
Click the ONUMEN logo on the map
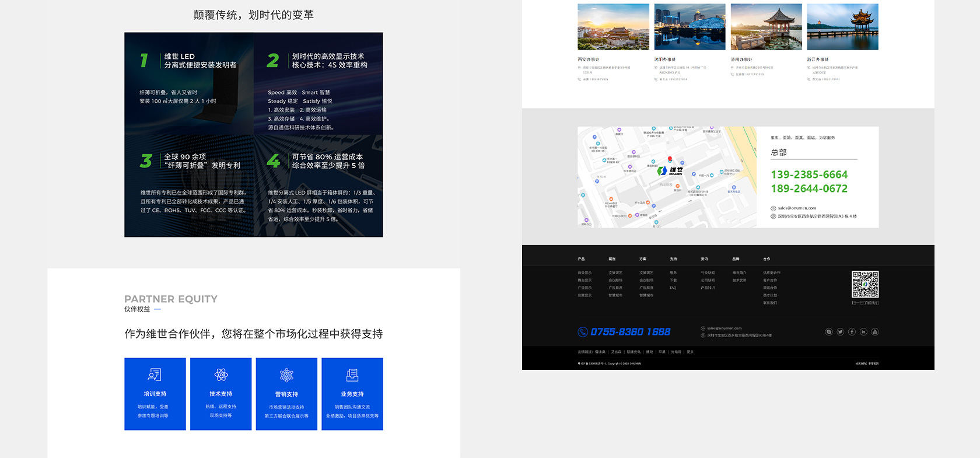[670, 171]
